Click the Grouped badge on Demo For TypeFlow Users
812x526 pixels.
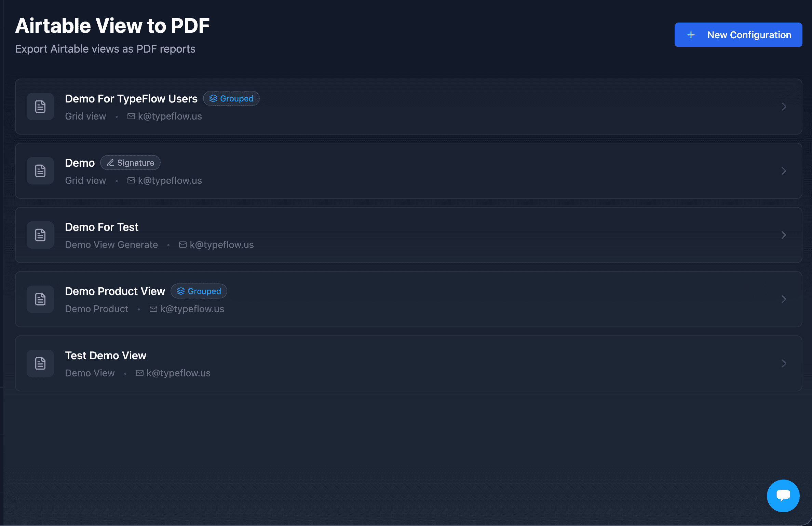[231, 98]
